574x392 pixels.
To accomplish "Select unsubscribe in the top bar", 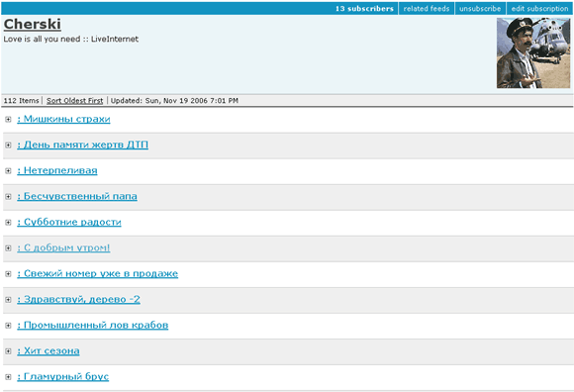I will pyautogui.click(x=480, y=9).
